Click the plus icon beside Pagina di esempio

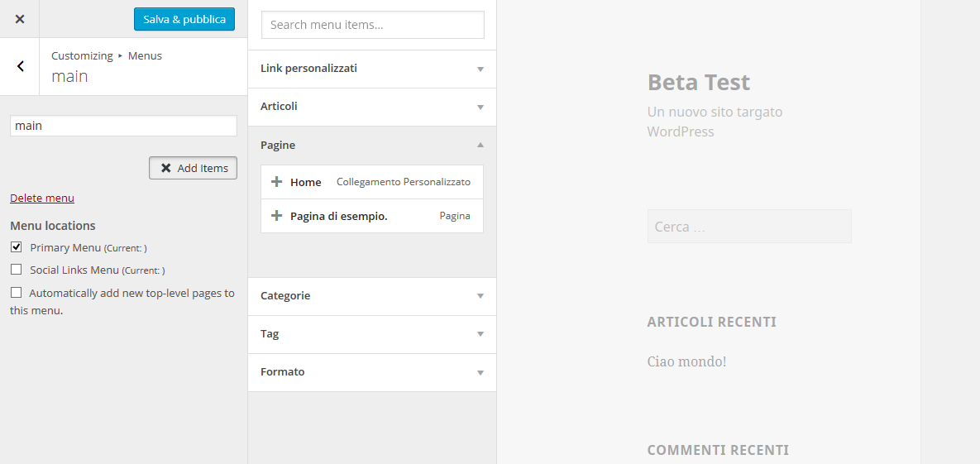tap(277, 216)
